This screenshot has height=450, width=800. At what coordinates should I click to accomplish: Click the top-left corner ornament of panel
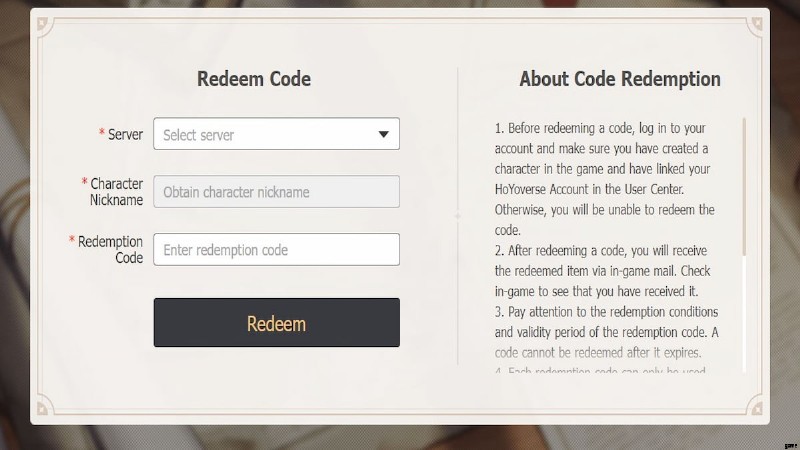[x=43, y=24]
